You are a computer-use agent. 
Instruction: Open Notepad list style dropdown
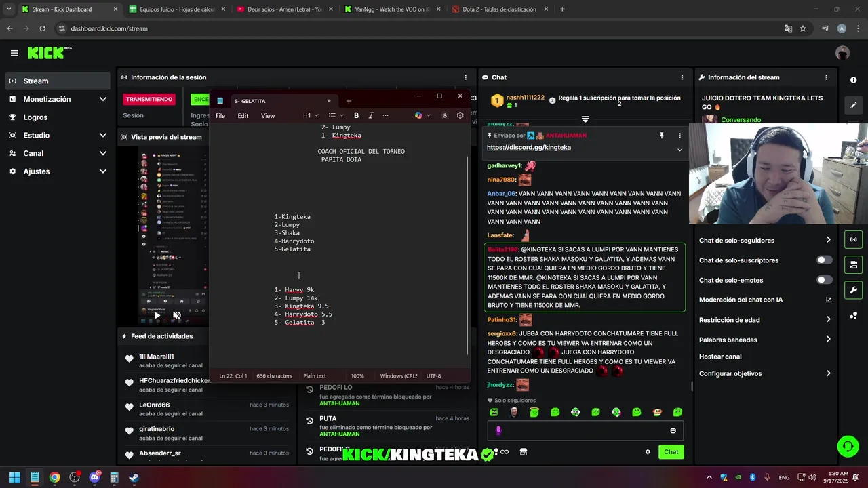pos(335,115)
